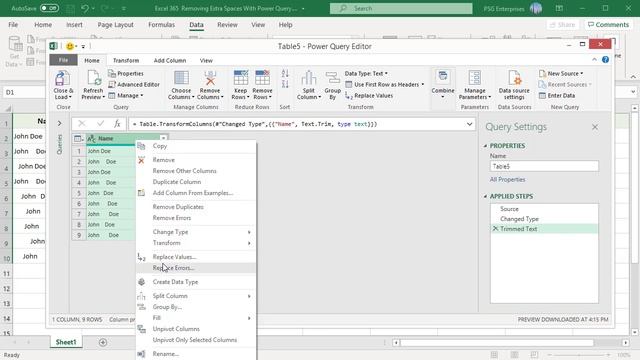Expand the Queries pane chevron
Screen dimensions: 640x360
click(x=60, y=123)
